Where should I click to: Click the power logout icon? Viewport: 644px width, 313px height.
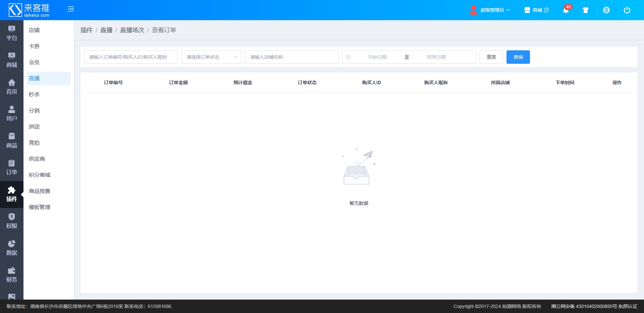click(x=627, y=10)
